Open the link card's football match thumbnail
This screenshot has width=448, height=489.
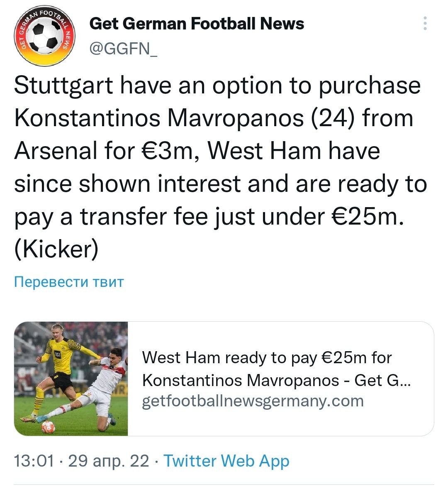(x=71, y=379)
